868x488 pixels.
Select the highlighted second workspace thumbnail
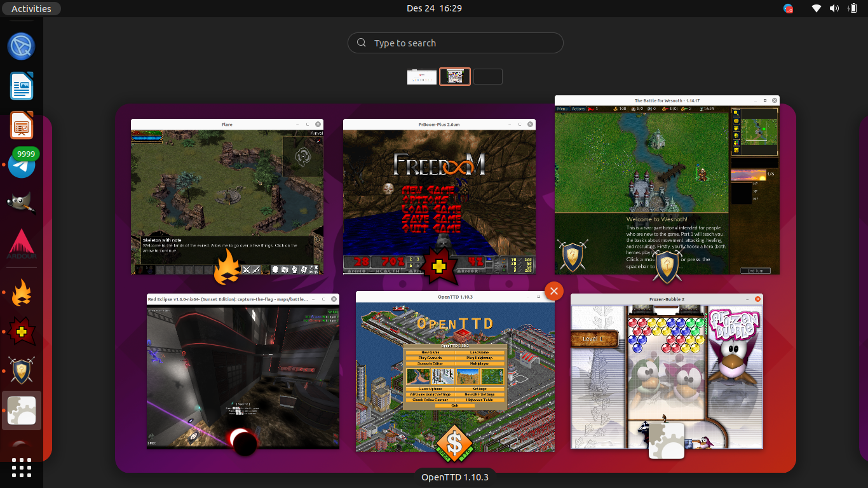tap(455, 76)
